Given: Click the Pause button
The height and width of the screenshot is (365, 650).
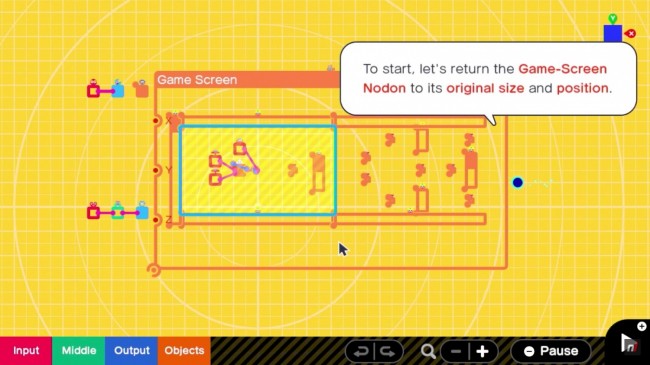Looking at the screenshot, I should [x=551, y=351].
